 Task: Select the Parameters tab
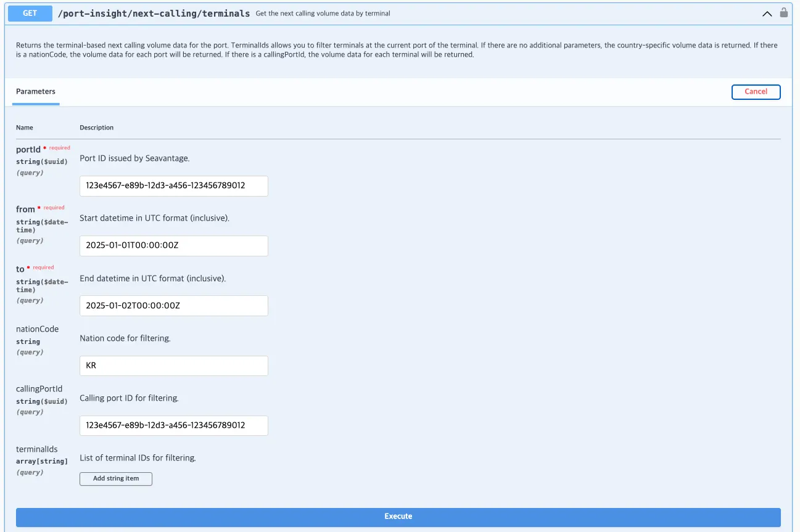(x=36, y=92)
